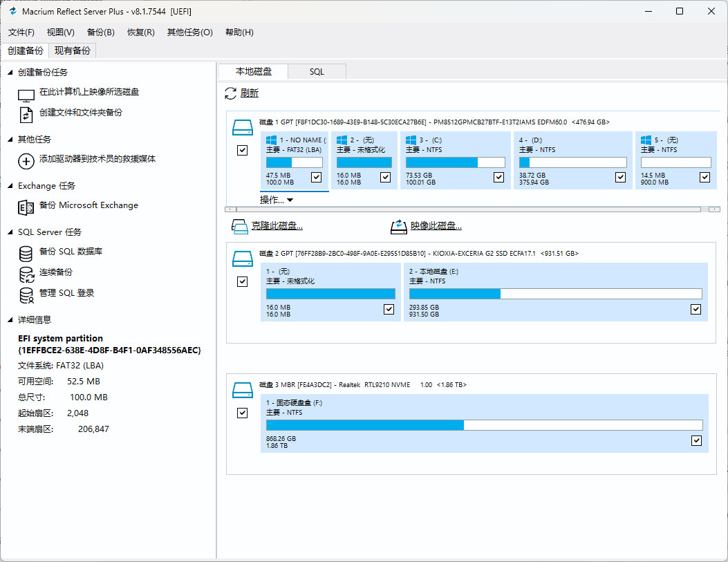Toggle the disk 1 selection checkbox
This screenshot has height=562, width=728.
[x=243, y=151]
